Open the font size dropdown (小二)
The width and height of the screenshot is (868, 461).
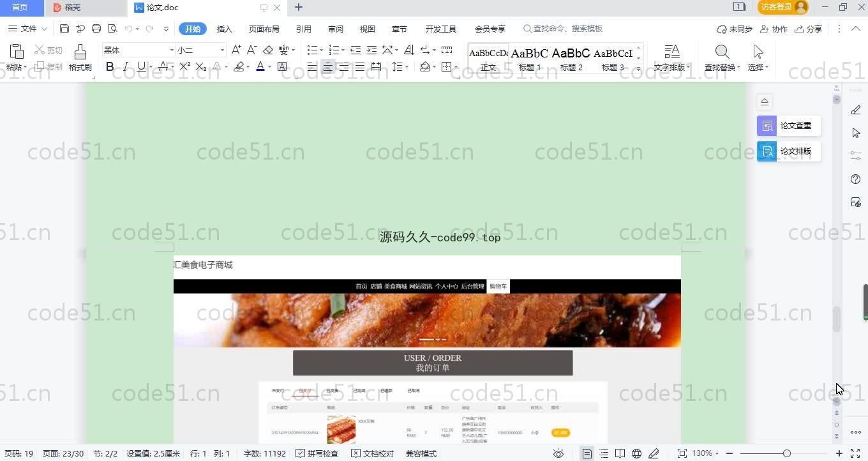pyautogui.click(x=222, y=50)
